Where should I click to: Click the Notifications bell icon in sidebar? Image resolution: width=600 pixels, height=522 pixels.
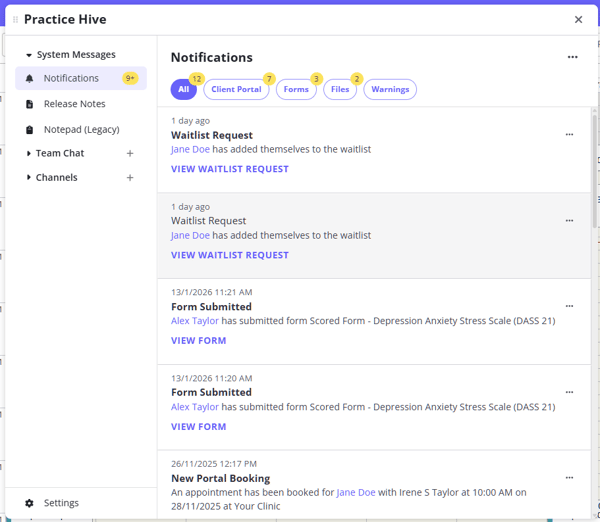point(29,79)
